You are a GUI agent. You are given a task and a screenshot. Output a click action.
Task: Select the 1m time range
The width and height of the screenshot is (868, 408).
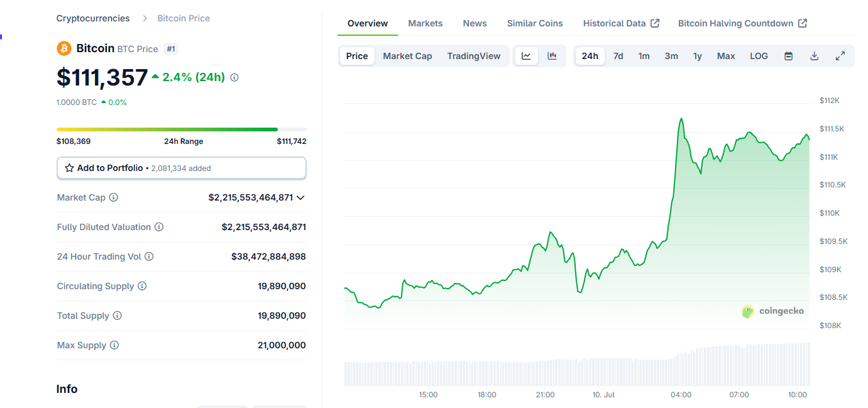[644, 56]
